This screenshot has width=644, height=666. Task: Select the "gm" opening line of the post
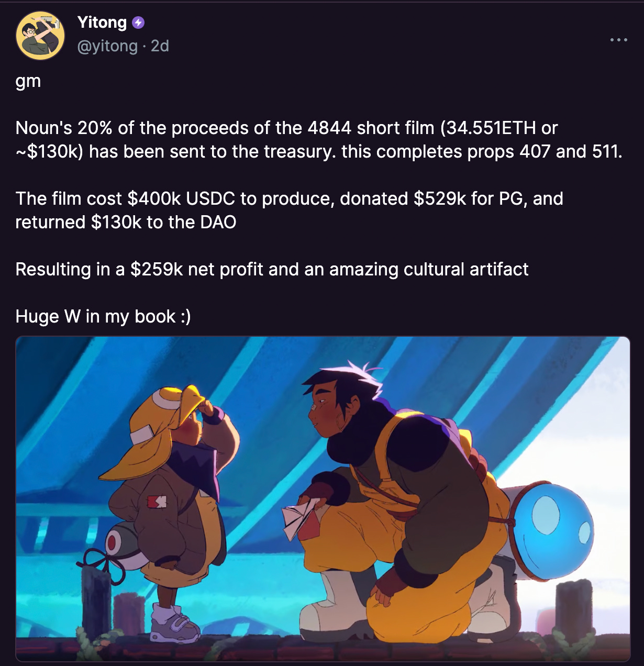click(x=28, y=81)
